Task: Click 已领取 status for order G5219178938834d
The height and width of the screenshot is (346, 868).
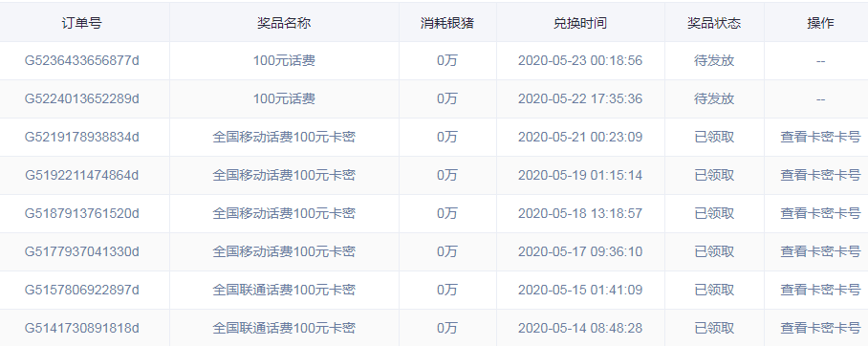Action: (714, 137)
